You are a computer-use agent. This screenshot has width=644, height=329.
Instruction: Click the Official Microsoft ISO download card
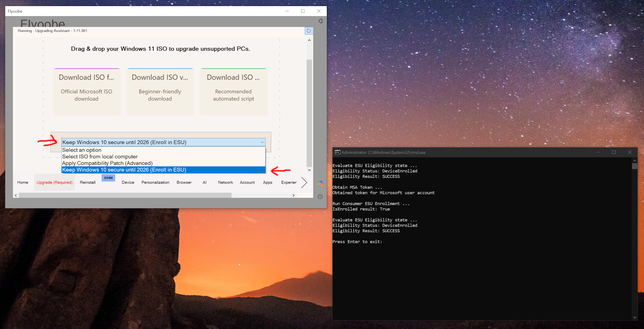click(86, 92)
